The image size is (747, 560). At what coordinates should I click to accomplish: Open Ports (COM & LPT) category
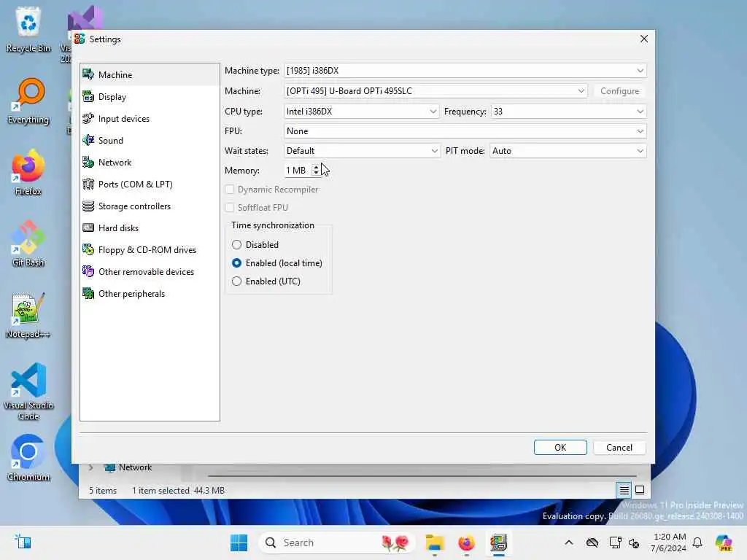150,184
